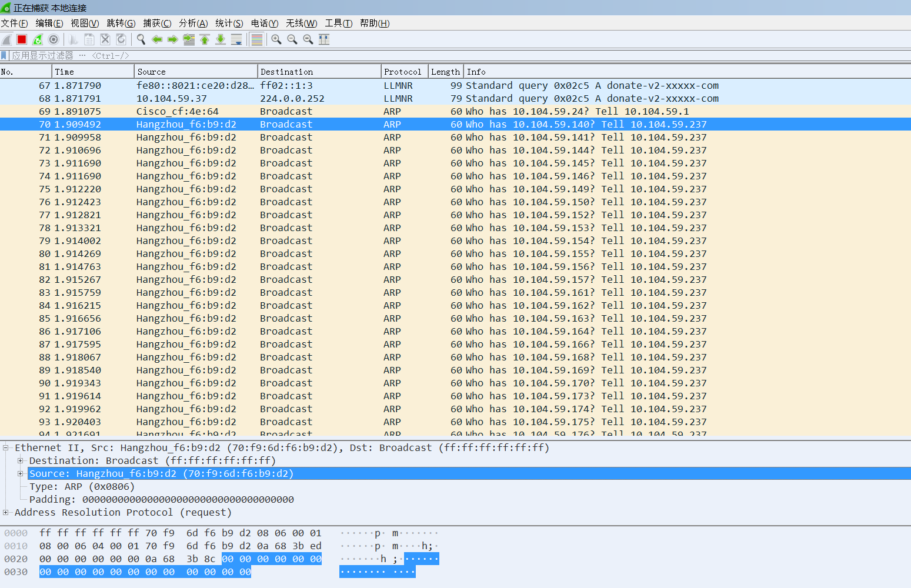Image resolution: width=911 pixels, height=588 pixels.
Task: Zoom in the packet list text
Action: (x=276, y=39)
